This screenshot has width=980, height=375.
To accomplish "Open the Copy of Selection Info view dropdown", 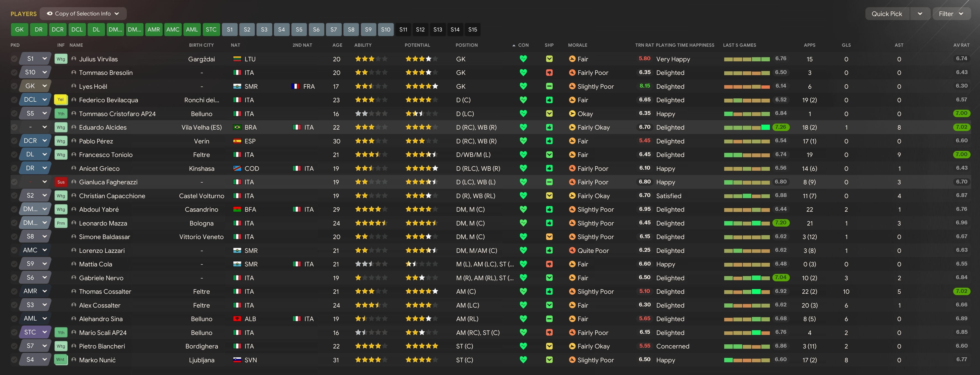I will click(x=83, y=14).
